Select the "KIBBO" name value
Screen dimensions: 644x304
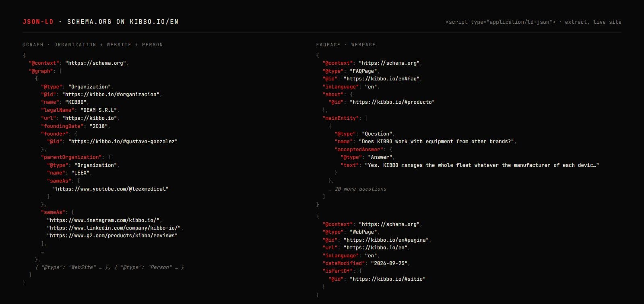click(76, 102)
